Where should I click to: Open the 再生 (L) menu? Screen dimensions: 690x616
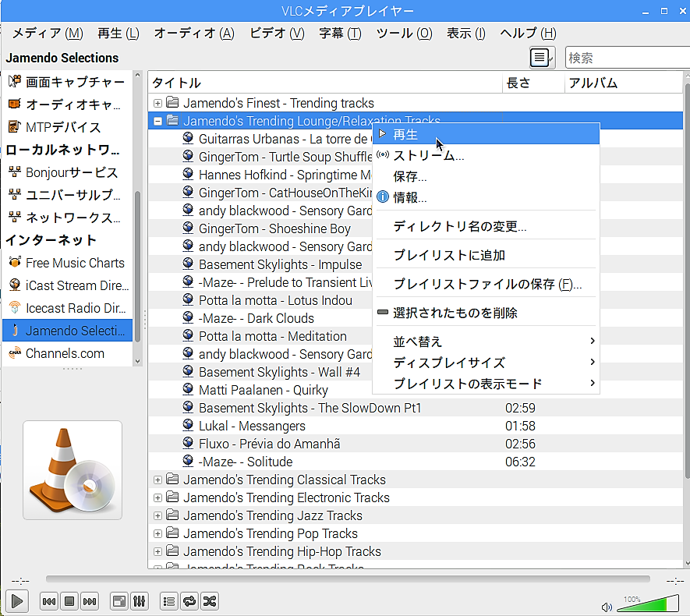coord(119,33)
